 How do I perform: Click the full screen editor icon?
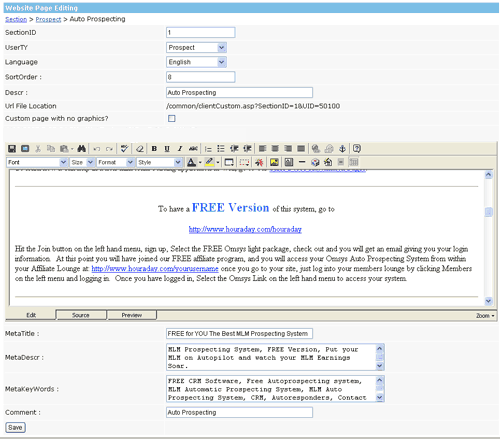[25, 149]
